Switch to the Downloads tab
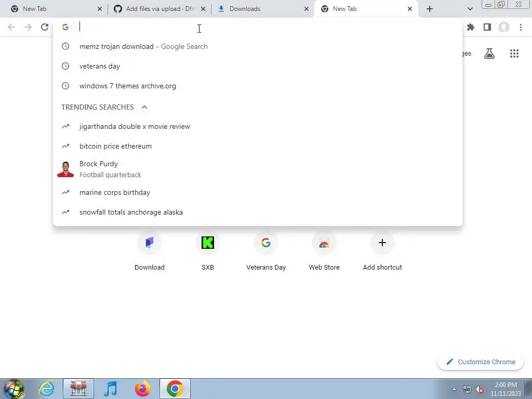This screenshot has height=399, width=532. click(263, 9)
